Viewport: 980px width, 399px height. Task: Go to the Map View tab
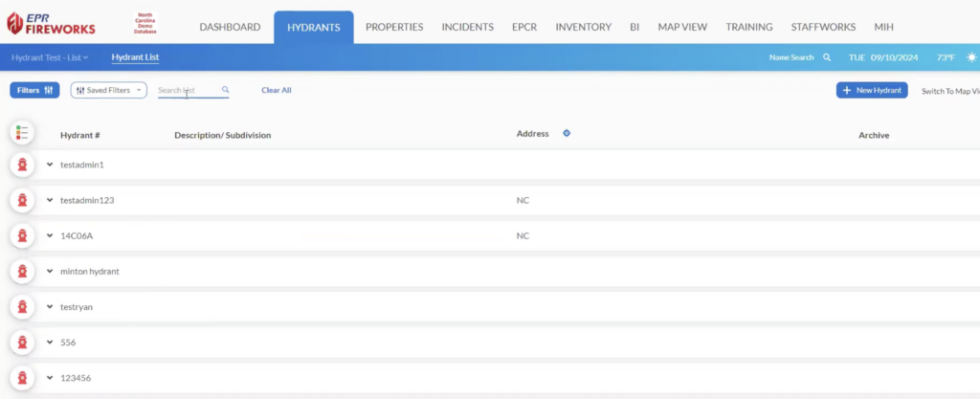[x=682, y=28]
